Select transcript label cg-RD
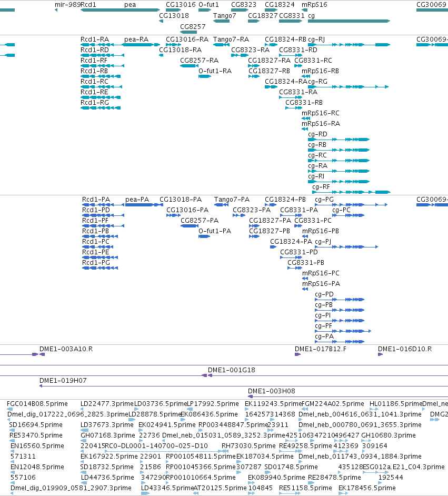This screenshot has width=448, height=496. click(318, 134)
